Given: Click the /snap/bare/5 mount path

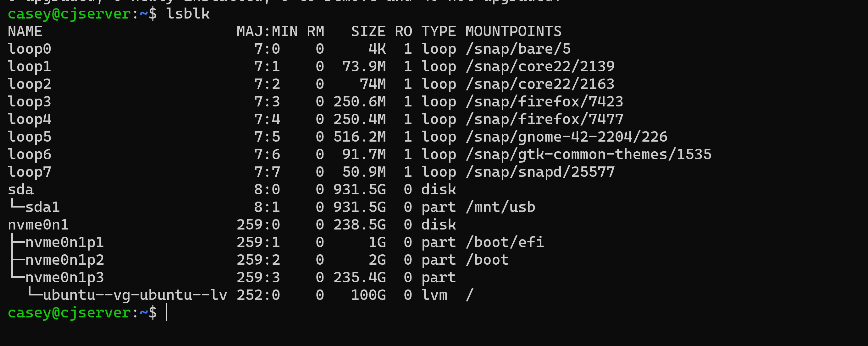Looking at the screenshot, I should point(517,49).
